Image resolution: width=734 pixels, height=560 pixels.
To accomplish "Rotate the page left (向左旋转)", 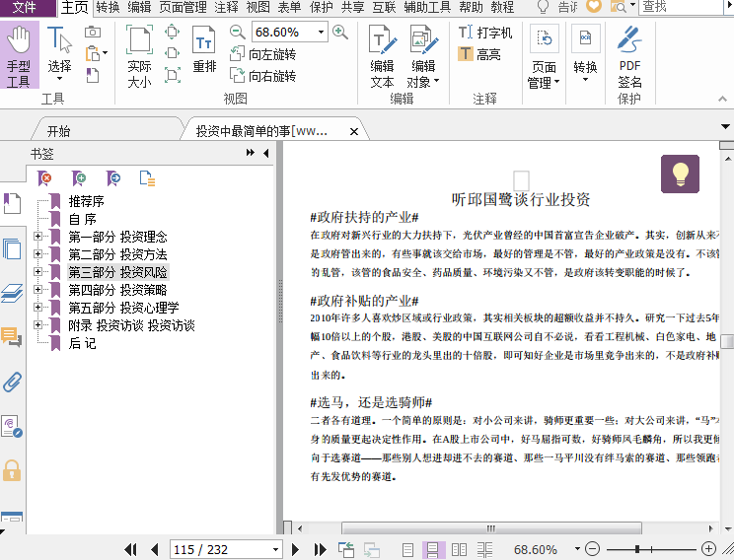I will click(263, 54).
